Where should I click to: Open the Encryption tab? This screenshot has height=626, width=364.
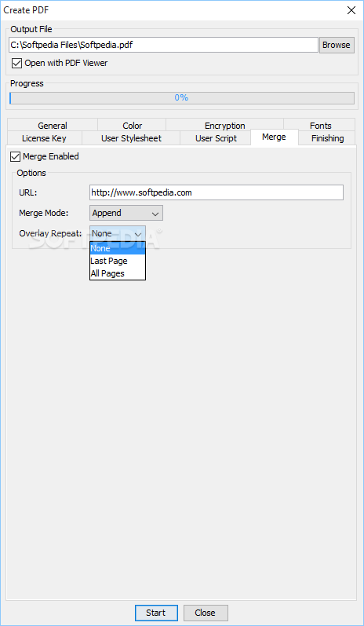[x=225, y=126]
